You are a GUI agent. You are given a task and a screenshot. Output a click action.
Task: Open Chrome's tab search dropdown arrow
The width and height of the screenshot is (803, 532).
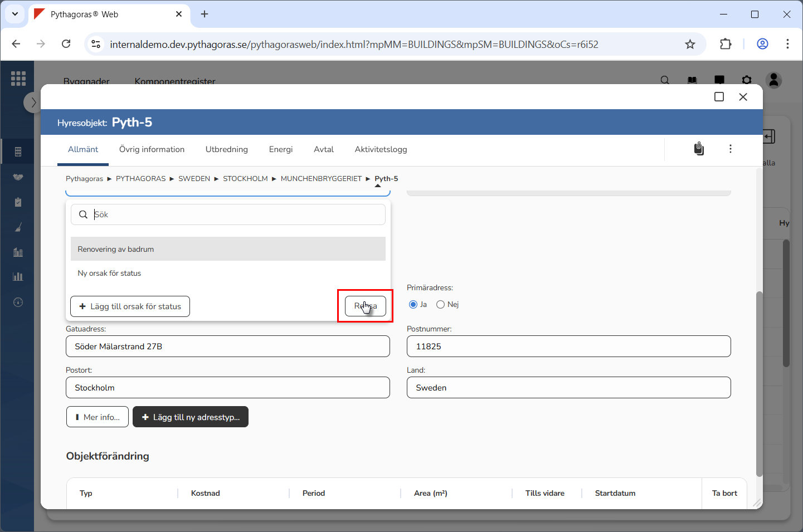15,14
